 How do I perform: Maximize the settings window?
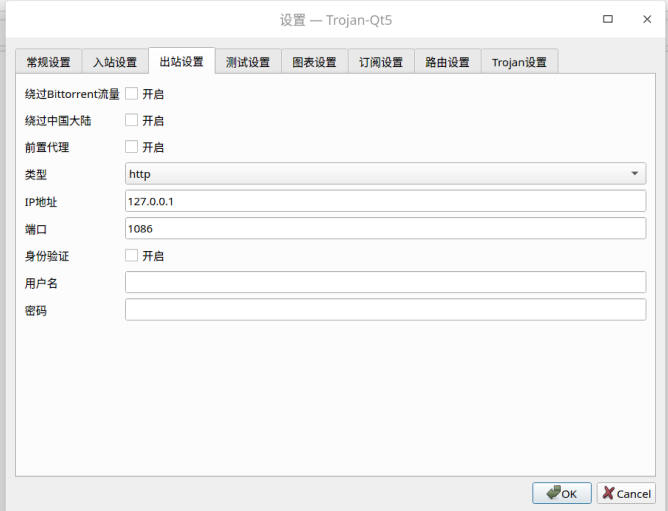(x=608, y=19)
